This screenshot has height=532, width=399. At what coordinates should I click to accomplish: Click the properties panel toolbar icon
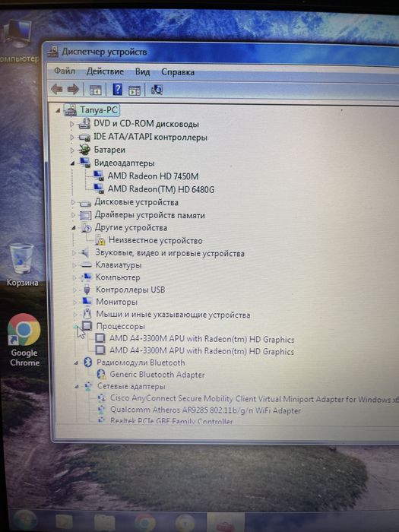(135, 90)
